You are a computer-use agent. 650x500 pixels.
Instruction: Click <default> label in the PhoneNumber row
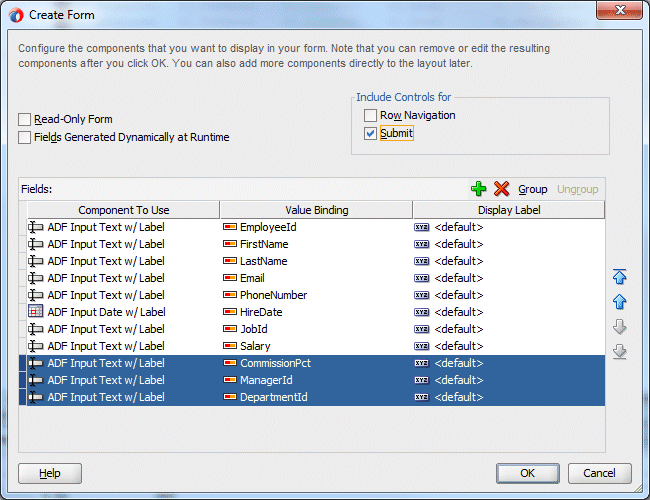(x=459, y=295)
